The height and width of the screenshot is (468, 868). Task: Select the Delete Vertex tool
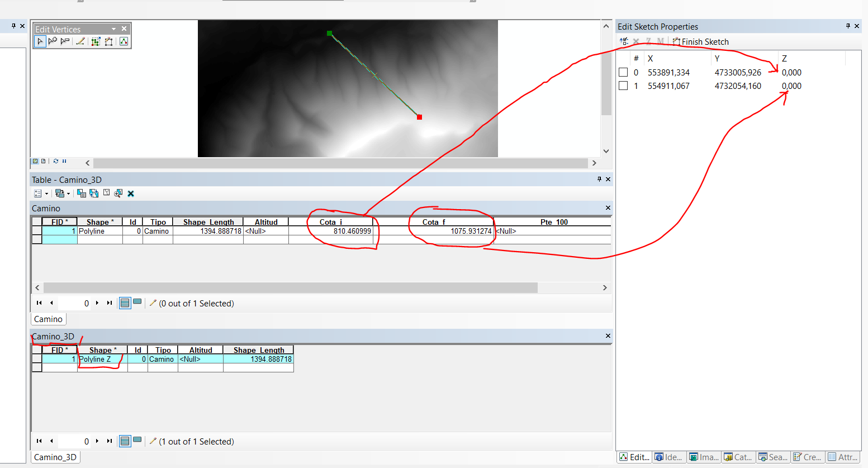tap(65, 41)
